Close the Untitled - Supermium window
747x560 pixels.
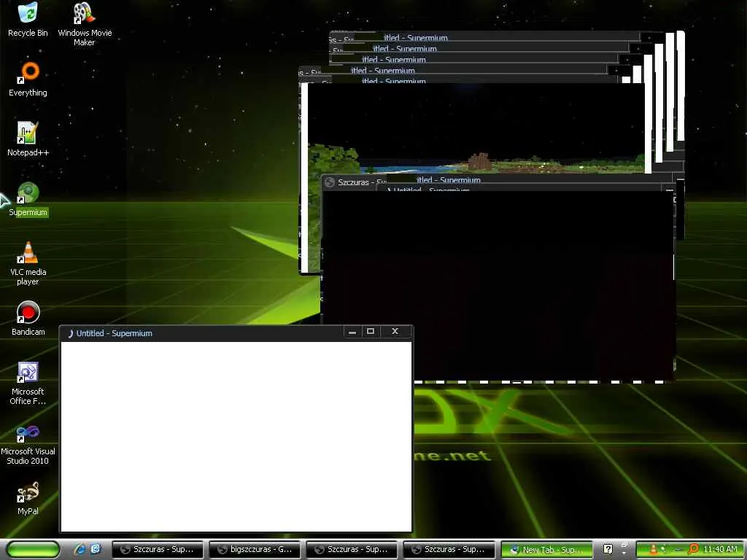[x=395, y=332]
